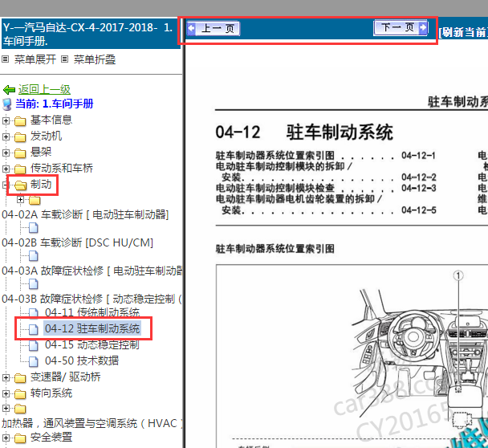Click the open 制动 folder icon

(x=21, y=185)
